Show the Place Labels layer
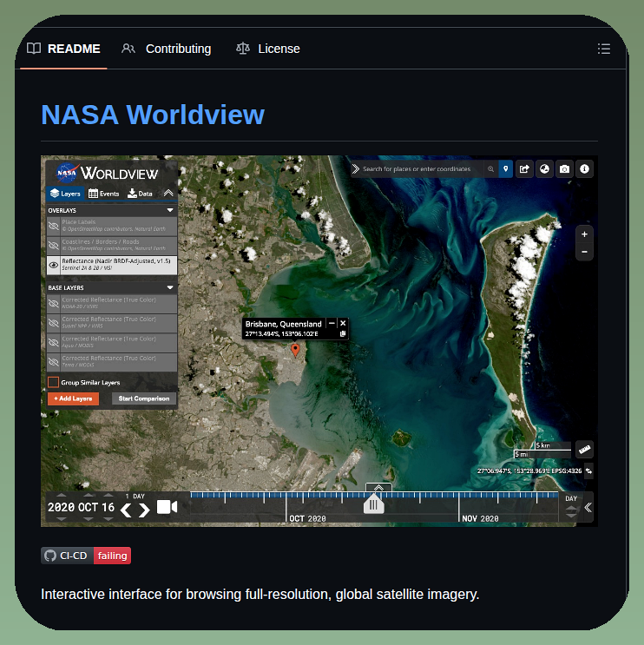 pos(54,226)
